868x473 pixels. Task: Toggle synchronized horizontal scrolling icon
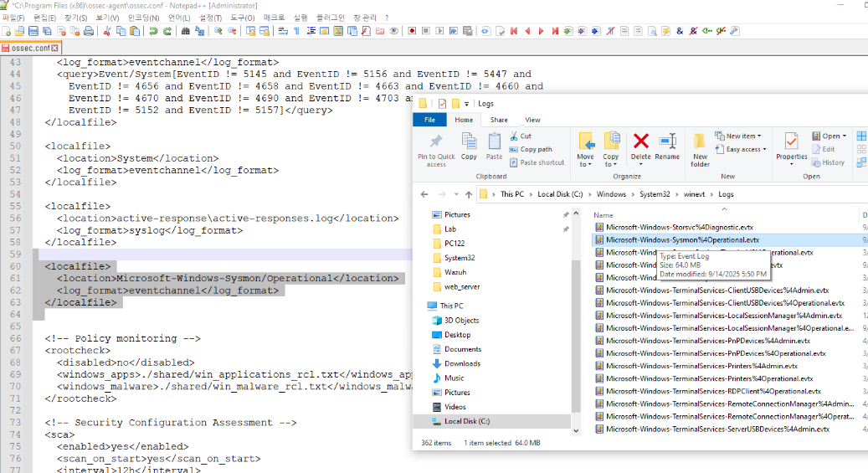265,31
